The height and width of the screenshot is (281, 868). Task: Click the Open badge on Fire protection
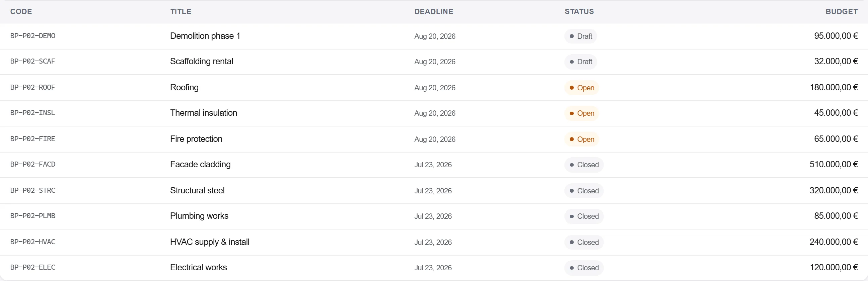581,139
